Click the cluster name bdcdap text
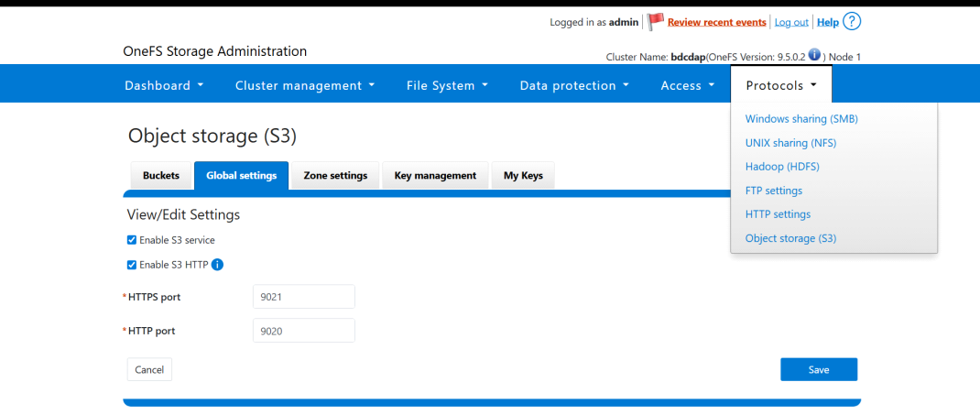 click(x=688, y=57)
